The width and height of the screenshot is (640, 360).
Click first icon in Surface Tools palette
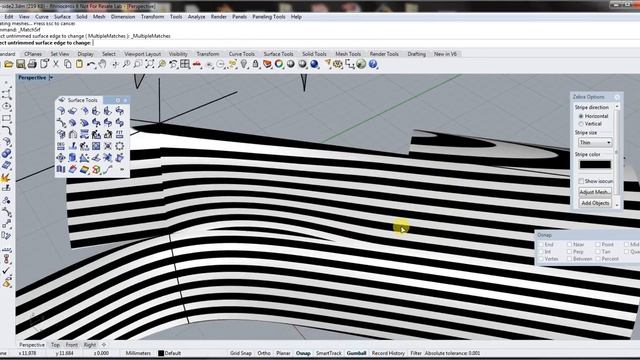[x=61, y=111]
